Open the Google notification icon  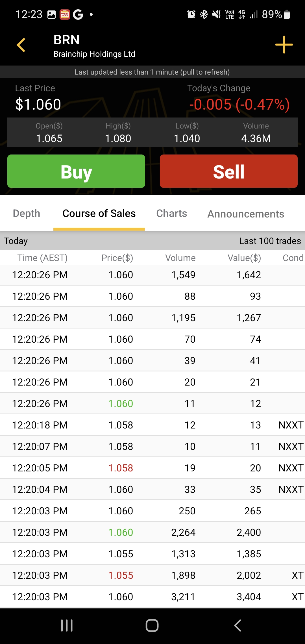click(x=78, y=14)
